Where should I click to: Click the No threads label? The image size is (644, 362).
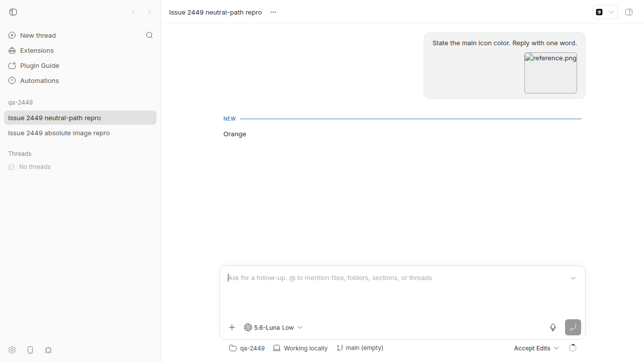pyautogui.click(x=35, y=166)
